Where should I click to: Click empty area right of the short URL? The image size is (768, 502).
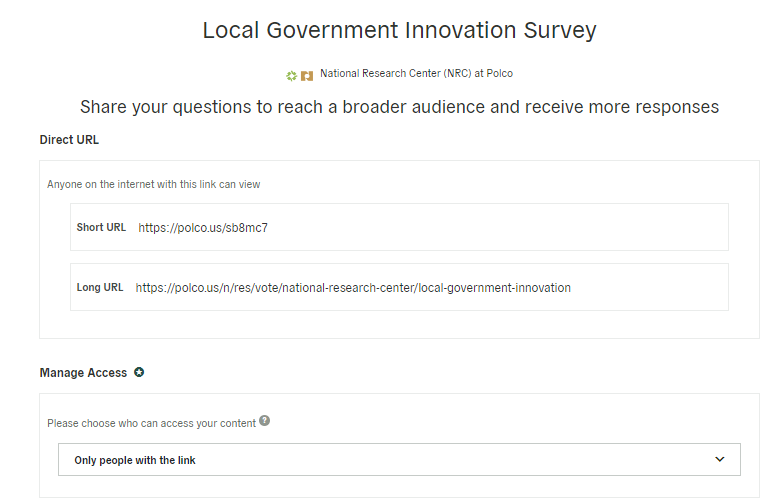pos(497,227)
